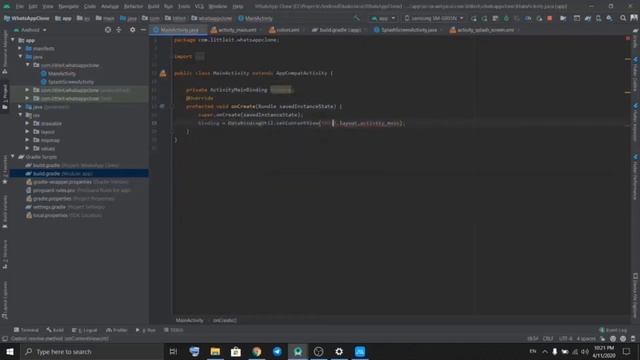Expand the mipmap folder
The image size is (640, 360).
coord(27,140)
